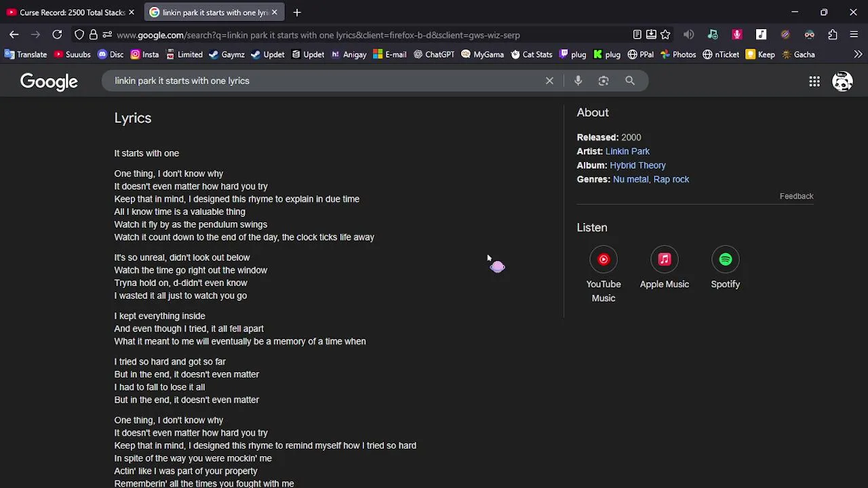The width and height of the screenshot is (868, 488).
Task: Open the Nu metal genre link
Action: point(631,180)
